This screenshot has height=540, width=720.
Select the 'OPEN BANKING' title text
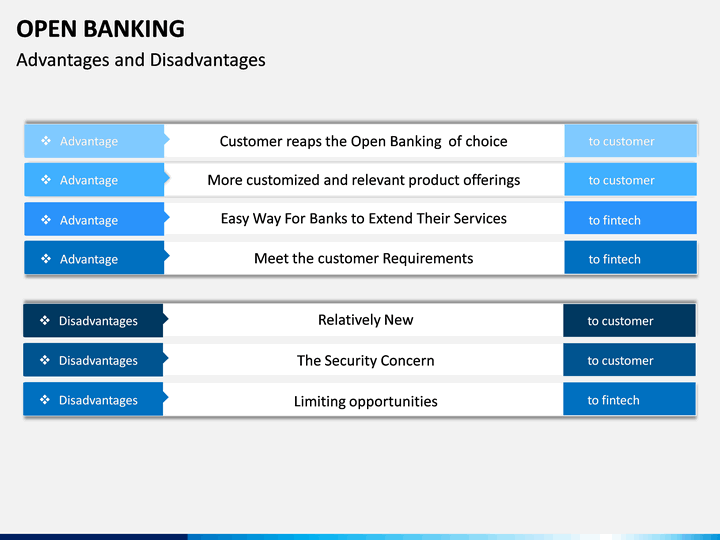(101, 29)
